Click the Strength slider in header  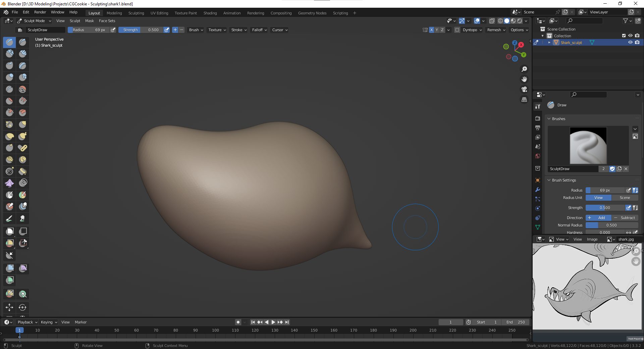[x=141, y=30]
